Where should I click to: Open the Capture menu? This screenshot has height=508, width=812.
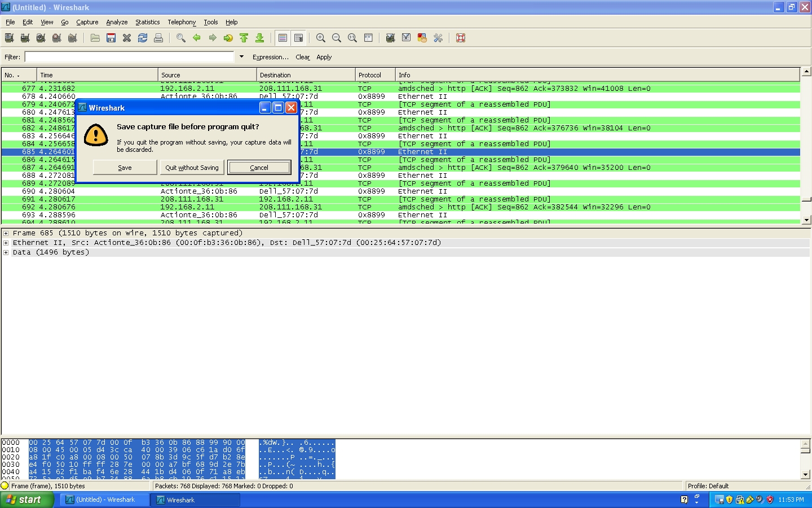coord(87,22)
